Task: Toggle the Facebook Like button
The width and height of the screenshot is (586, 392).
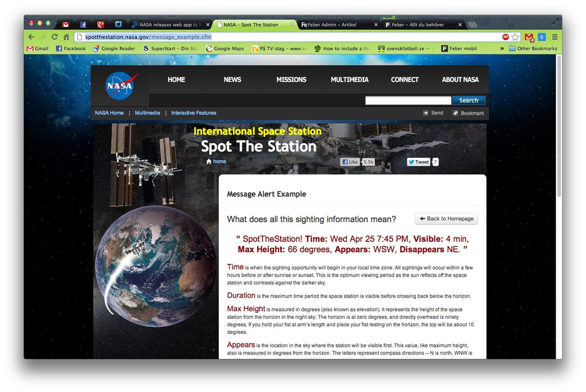Action: click(x=350, y=162)
